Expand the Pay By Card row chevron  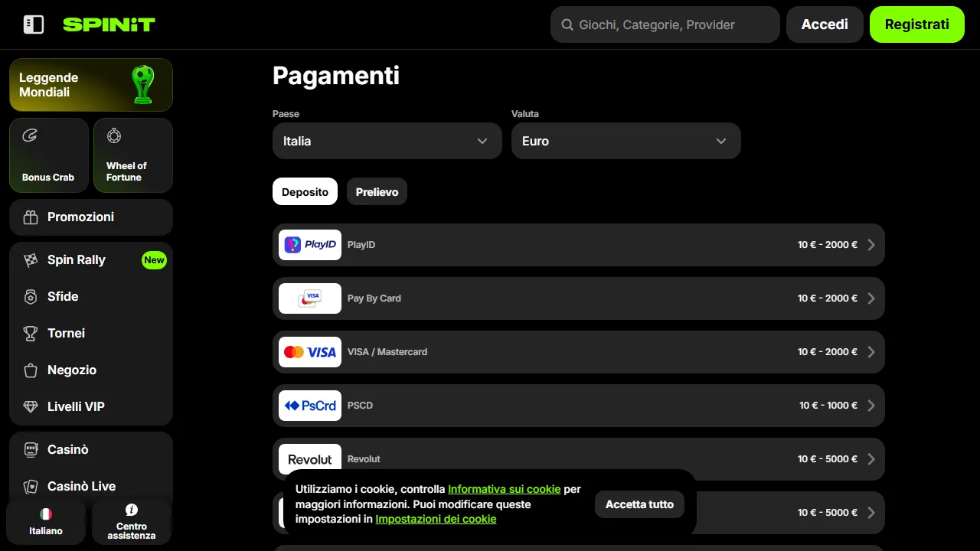coord(871,298)
